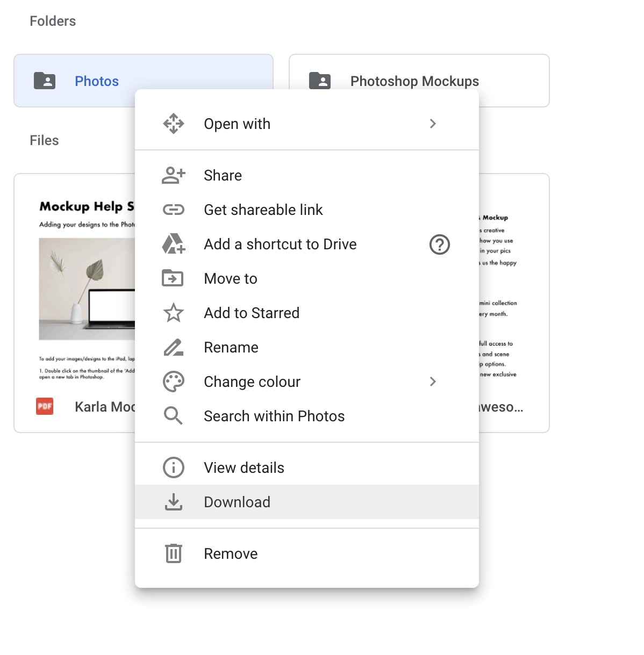
Task: Select Move to from context menu
Action: coord(231,278)
